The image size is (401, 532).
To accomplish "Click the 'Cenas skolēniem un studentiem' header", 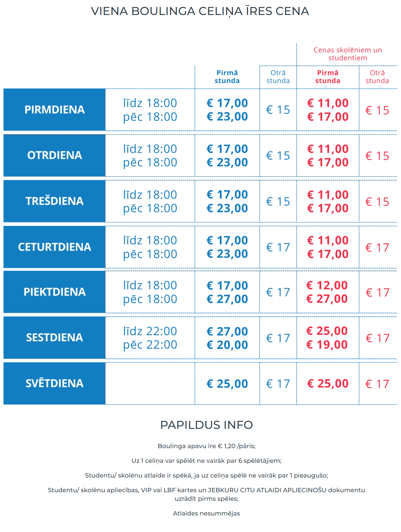I will (347, 54).
